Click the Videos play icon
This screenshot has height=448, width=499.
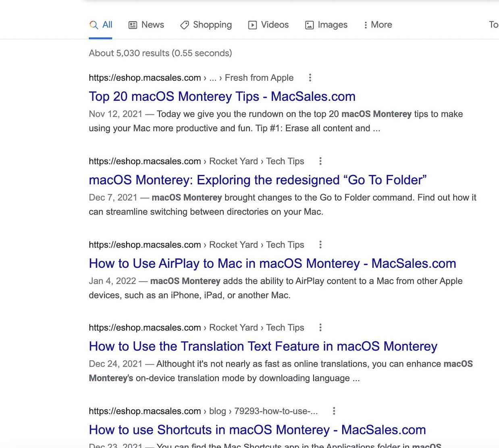[252, 25]
